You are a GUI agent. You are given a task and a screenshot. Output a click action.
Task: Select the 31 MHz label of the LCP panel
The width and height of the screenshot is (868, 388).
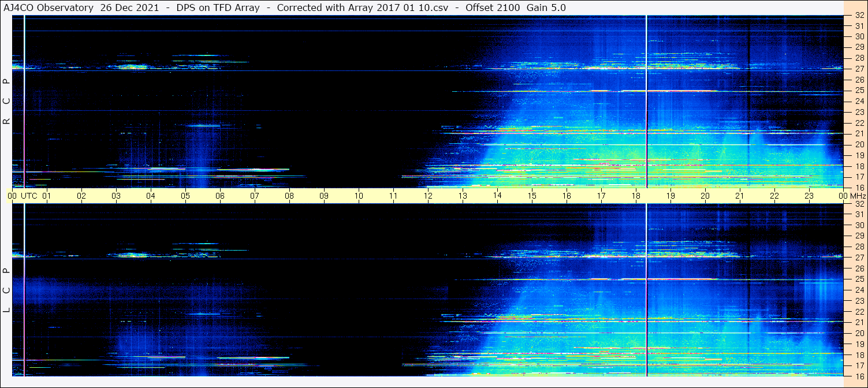(x=859, y=214)
